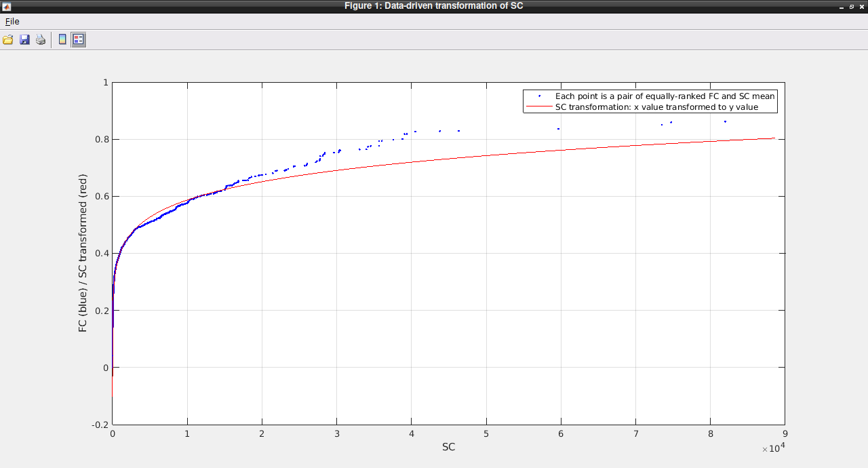Click the MATLAB logo in title bar
868x468 pixels.
(x=5, y=5)
